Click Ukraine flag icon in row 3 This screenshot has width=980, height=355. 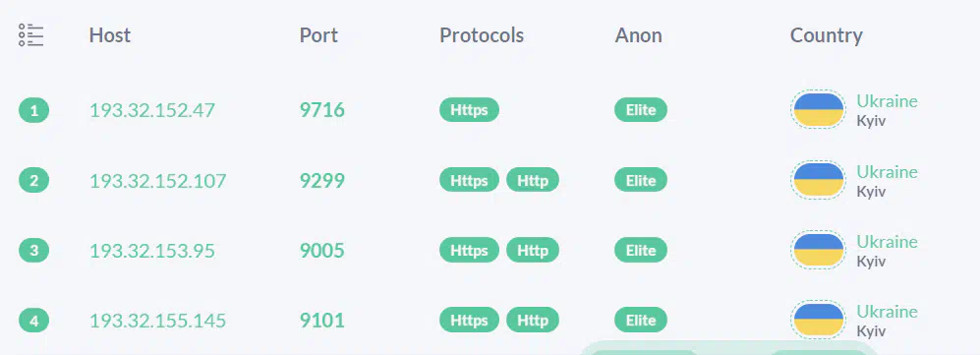click(x=818, y=250)
